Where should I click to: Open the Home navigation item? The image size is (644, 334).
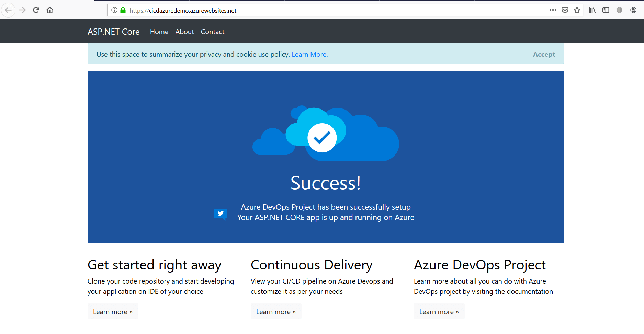(159, 32)
